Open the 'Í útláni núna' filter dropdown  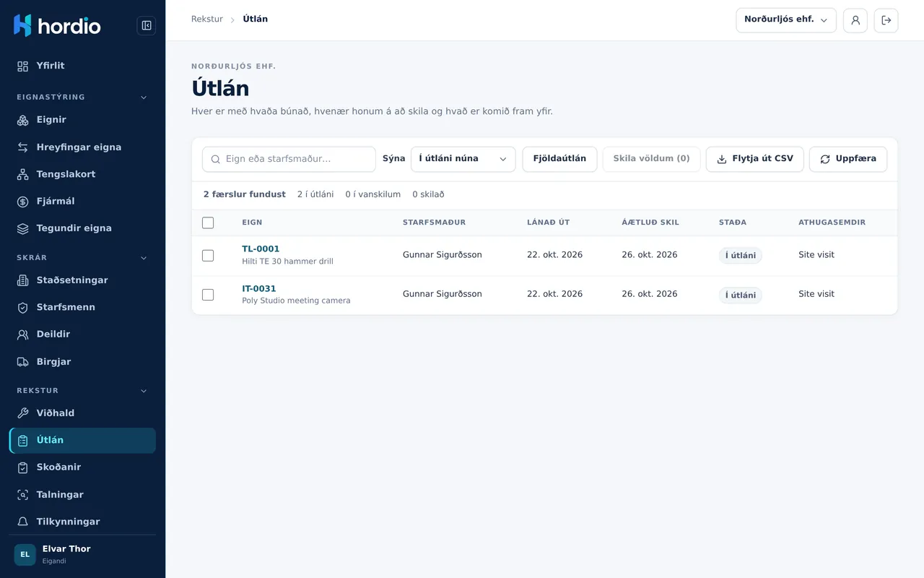tap(463, 159)
